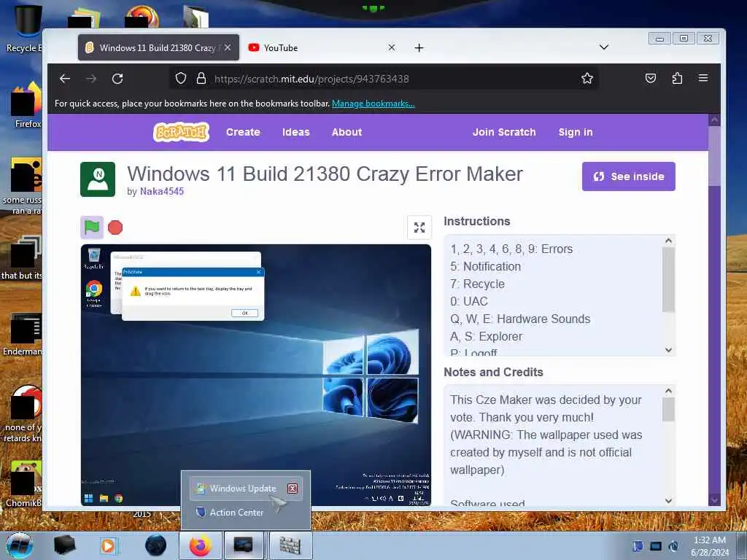
Task: Close the YouTube tab
Action: (x=391, y=47)
